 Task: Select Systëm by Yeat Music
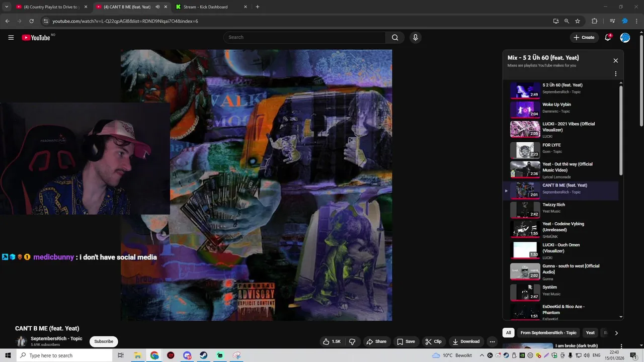(x=560, y=292)
